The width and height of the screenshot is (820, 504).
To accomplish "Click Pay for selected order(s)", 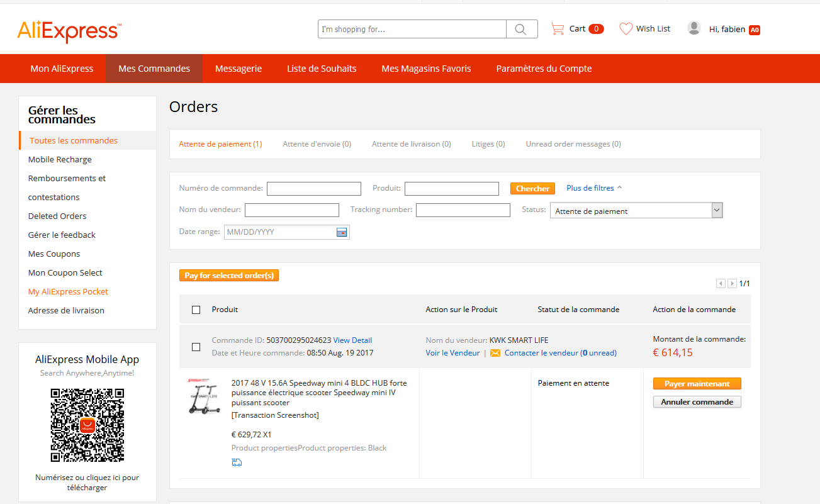I will coord(229,276).
